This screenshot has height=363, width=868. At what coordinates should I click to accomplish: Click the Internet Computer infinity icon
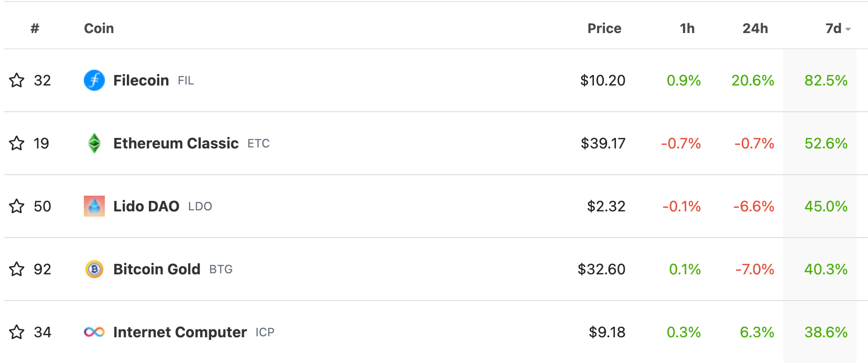tap(94, 332)
